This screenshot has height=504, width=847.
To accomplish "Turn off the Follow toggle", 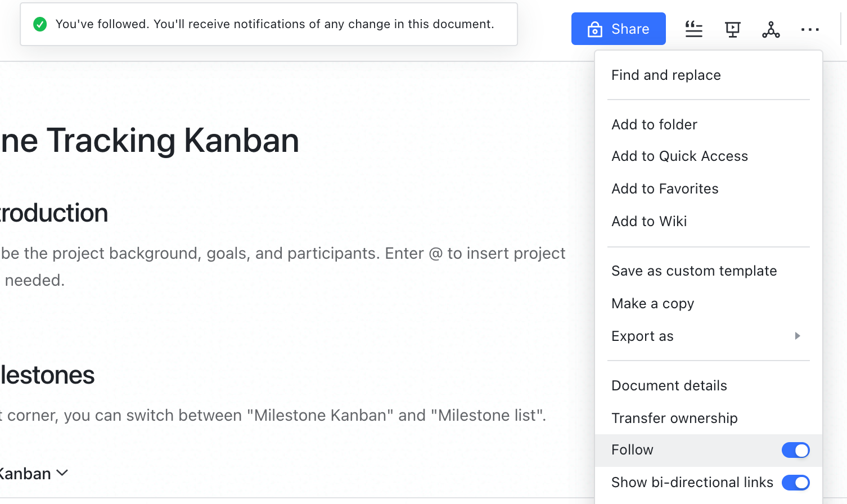I will (x=795, y=450).
